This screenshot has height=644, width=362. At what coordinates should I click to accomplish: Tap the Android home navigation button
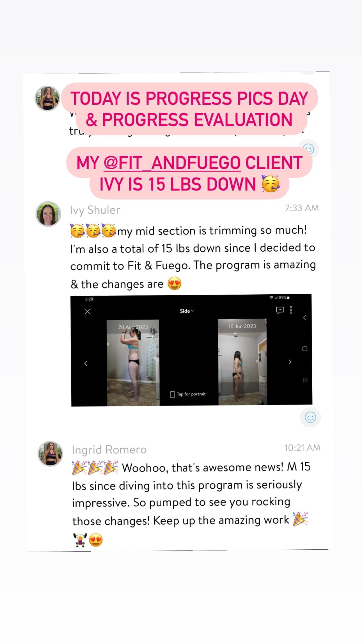coord(305,349)
